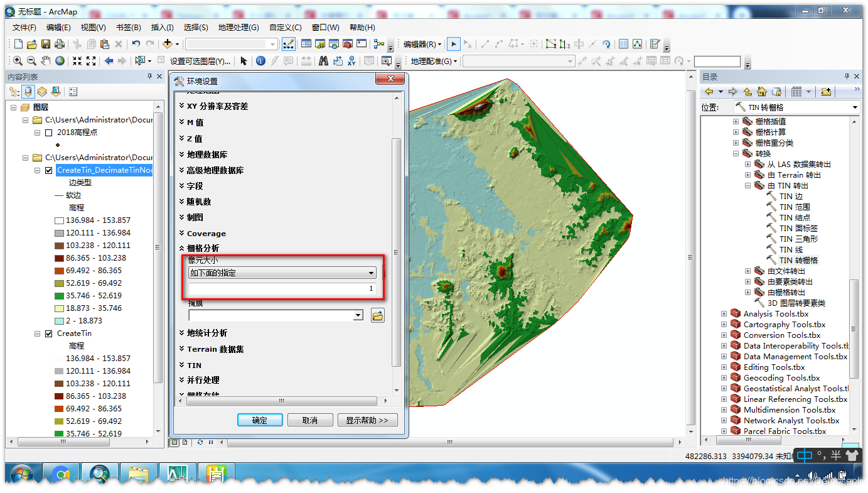The height and width of the screenshot is (493, 868).
Task: Click the Find binoculars icon
Action: (x=323, y=61)
